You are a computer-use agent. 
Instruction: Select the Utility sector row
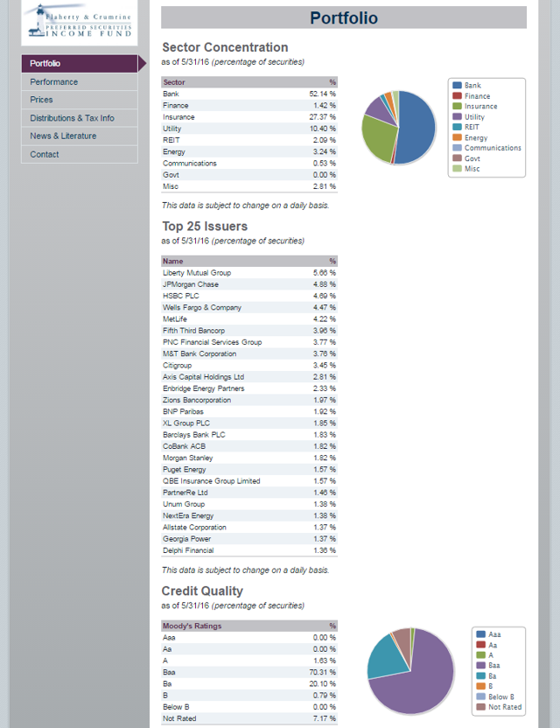click(249, 129)
